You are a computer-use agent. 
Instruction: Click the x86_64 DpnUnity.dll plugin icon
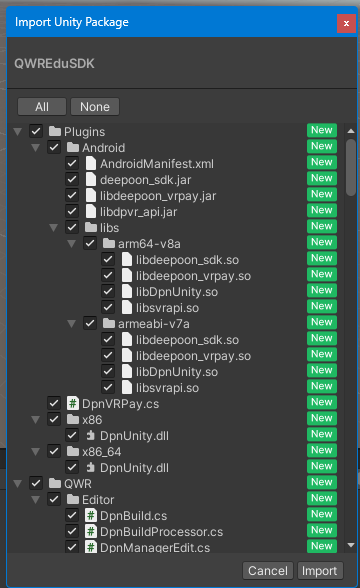coord(90,467)
